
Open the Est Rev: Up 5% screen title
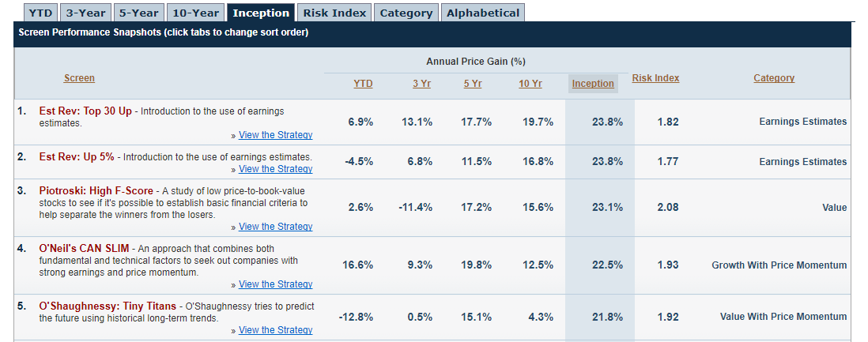[77, 156]
